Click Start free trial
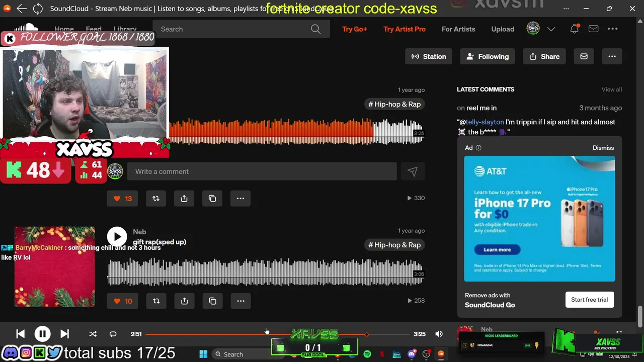 coord(589,300)
